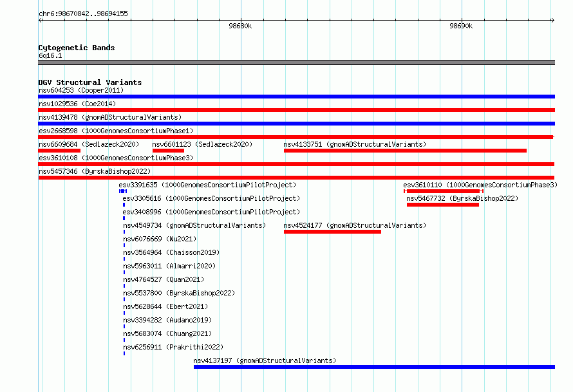Open esv3408996 (1000GenomesConsortiumPilotProject) label
573x392 pixels.
211,212
